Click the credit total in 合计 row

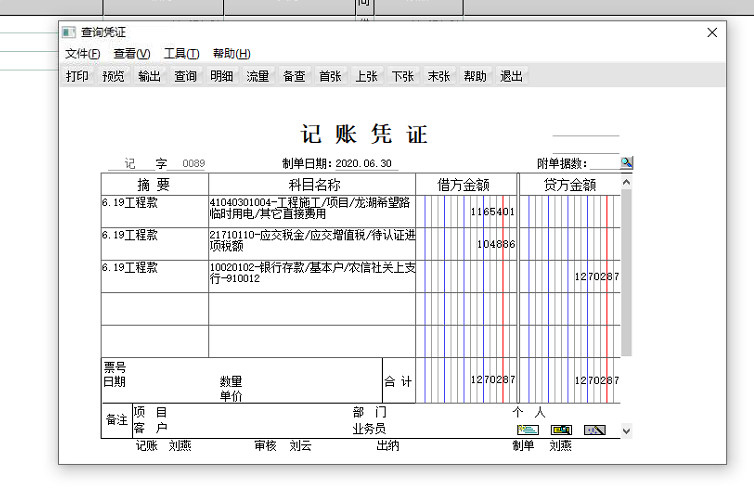click(597, 380)
